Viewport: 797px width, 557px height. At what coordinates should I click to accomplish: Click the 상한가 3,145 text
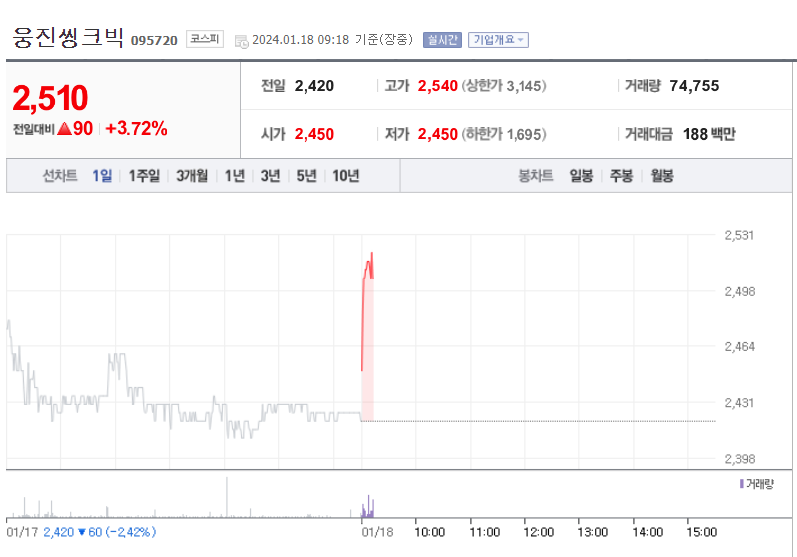click(504, 86)
